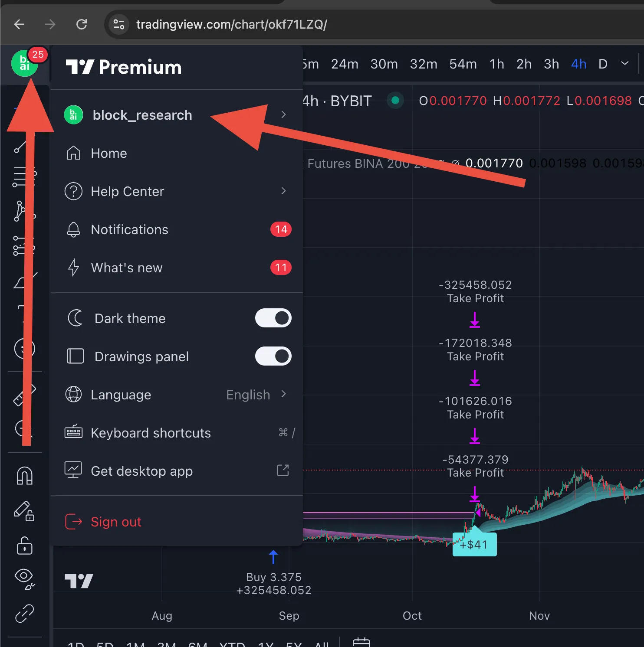Open the Fibonacci retracement tool
This screenshot has width=644, height=647.
click(24, 177)
